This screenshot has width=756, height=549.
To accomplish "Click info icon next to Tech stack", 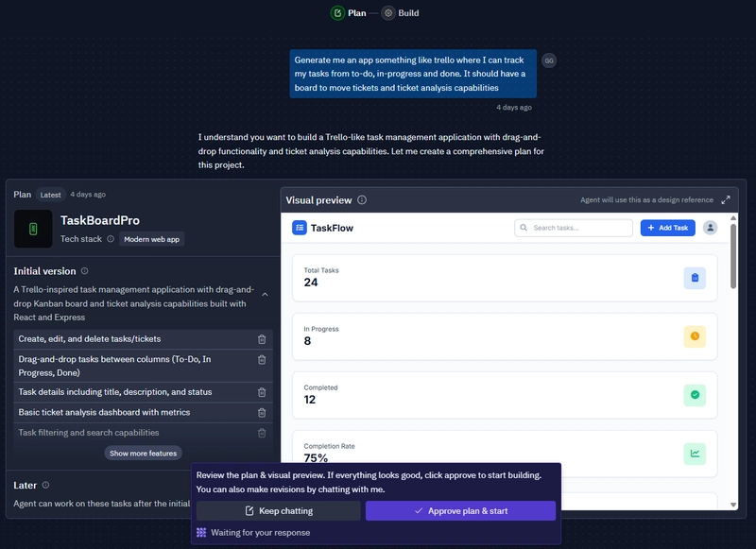I will tap(111, 239).
